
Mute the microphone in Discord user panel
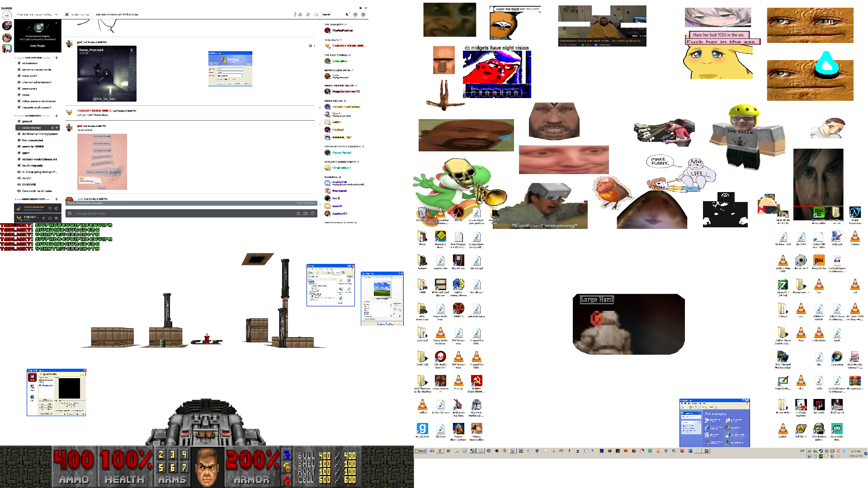[44, 218]
